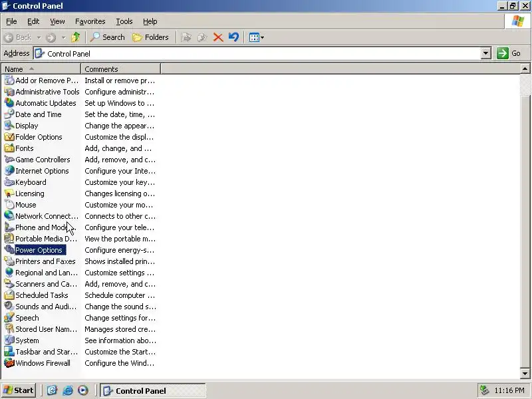Open the Help menu
Image resolution: width=532 pixels, height=399 pixels.
(150, 21)
